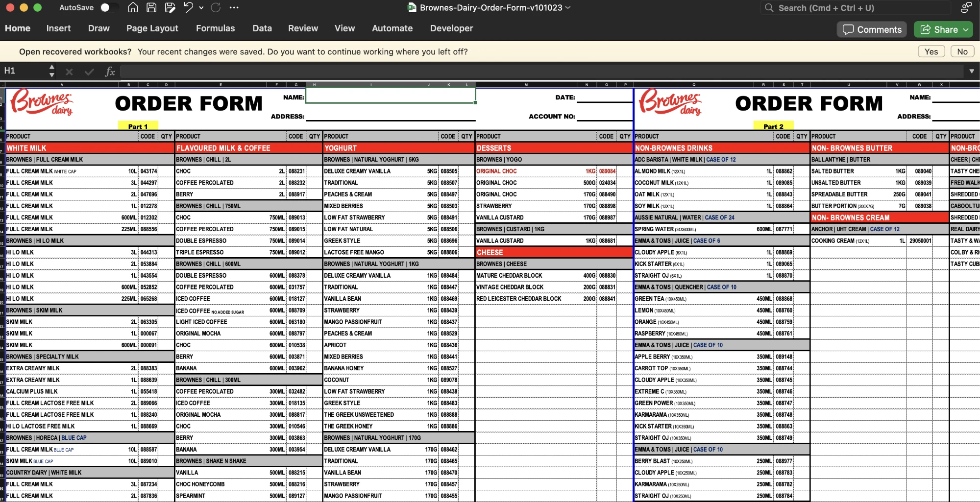Open the more commands ellipsis
The height and width of the screenshot is (502, 980).
234,7
